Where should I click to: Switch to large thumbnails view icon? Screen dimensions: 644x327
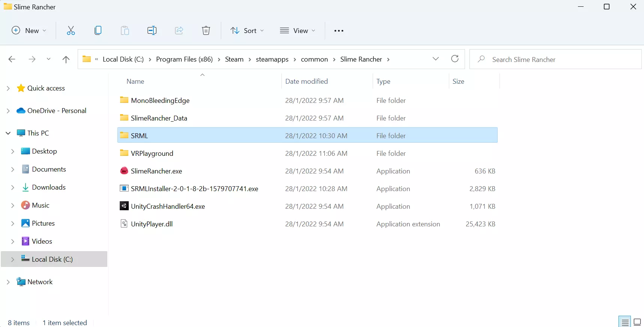637,322
